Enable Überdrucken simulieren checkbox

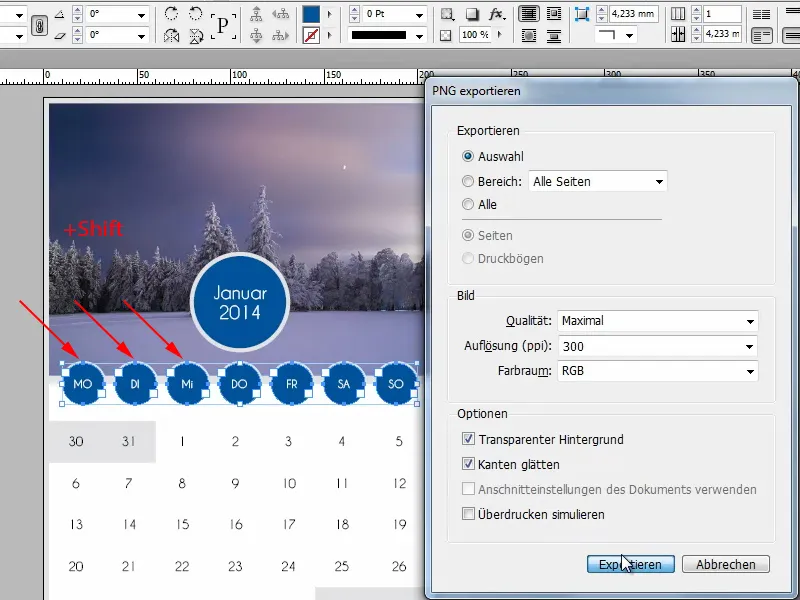pos(468,514)
